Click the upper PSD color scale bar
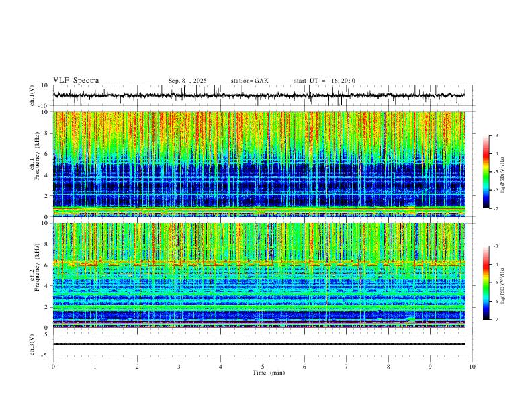532x411 pixels. click(x=486, y=172)
